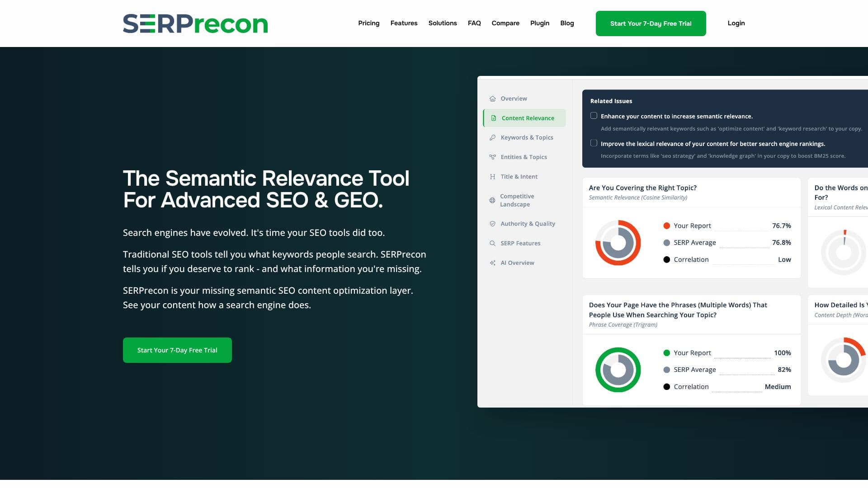Click header Start Your 7-Day Free Trial button
The width and height of the screenshot is (868, 488).
pos(651,23)
